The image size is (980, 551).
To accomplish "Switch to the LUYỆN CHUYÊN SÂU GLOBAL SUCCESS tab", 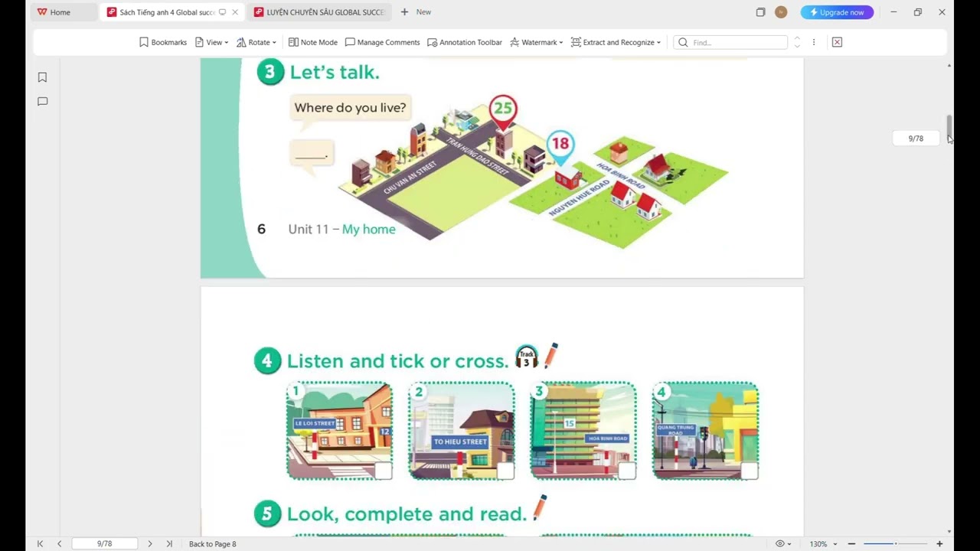I will click(x=325, y=12).
